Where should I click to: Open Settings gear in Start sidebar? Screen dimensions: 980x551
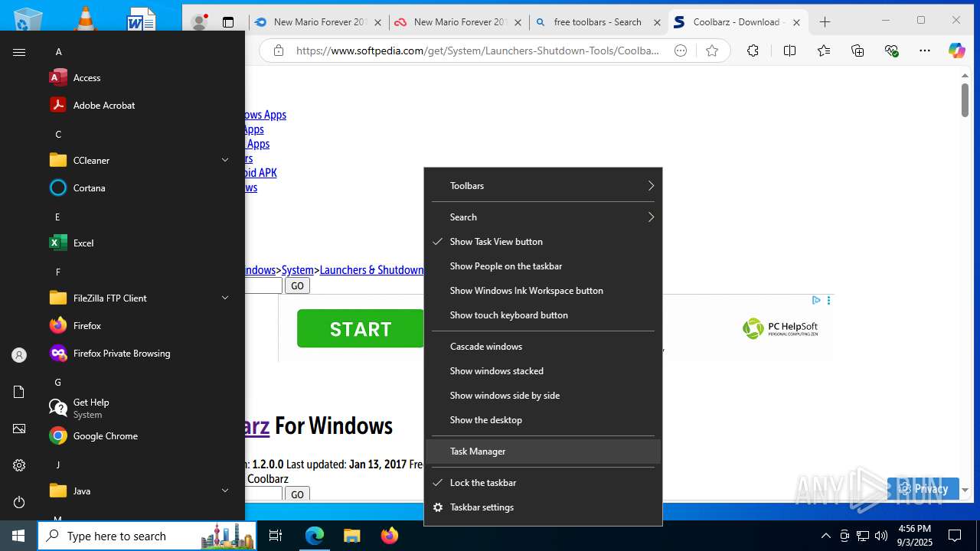pyautogui.click(x=19, y=465)
